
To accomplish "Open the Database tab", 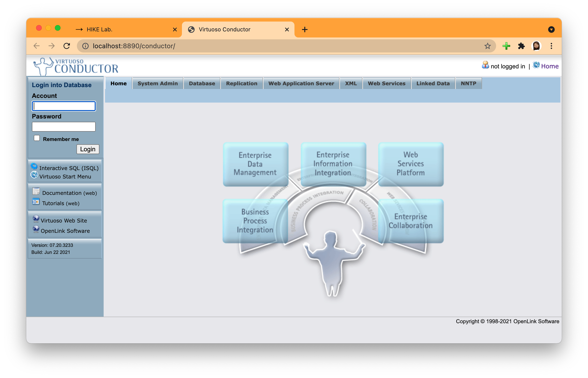I will click(x=202, y=83).
